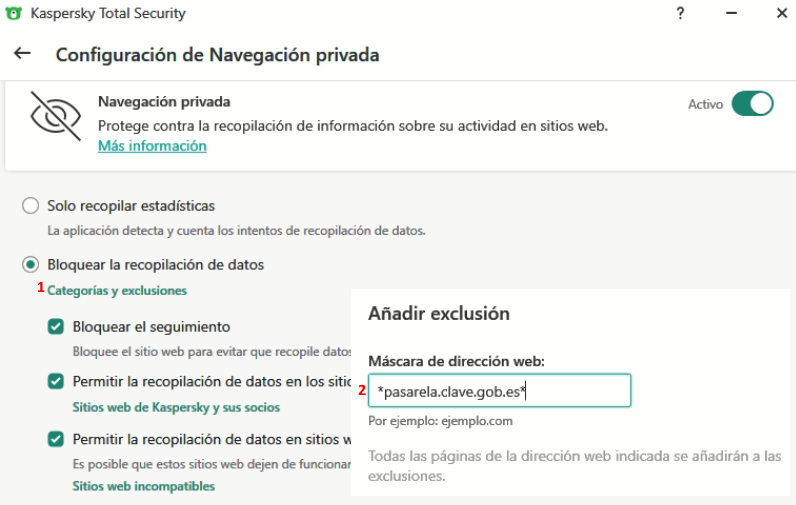Select Solo recopilar estadísticas option
Screen dimensions: 796x505
tap(31, 206)
